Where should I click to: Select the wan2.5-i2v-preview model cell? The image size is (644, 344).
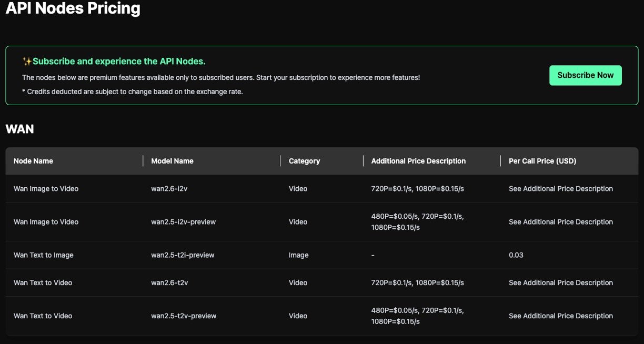pyautogui.click(x=183, y=222)
